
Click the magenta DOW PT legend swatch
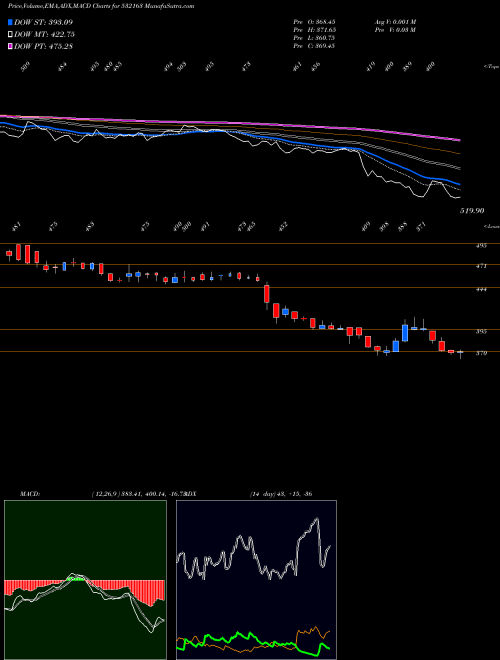point(10,46)
